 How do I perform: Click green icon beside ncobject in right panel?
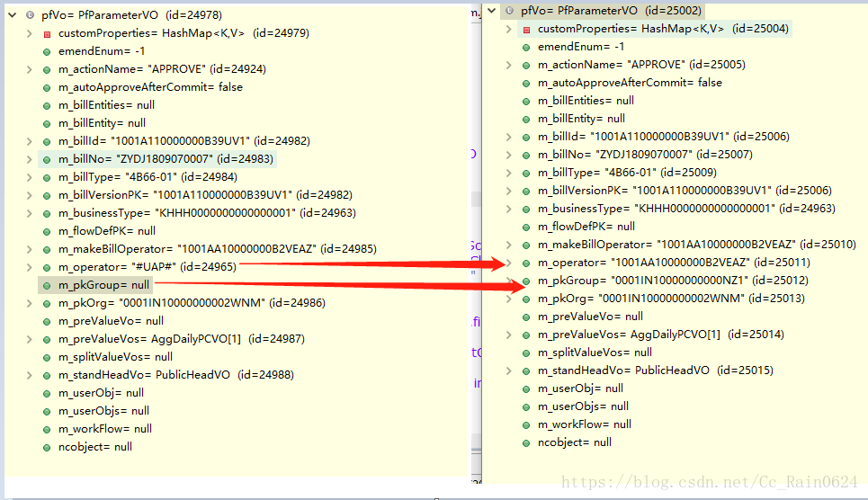click(x=526, y=443)
